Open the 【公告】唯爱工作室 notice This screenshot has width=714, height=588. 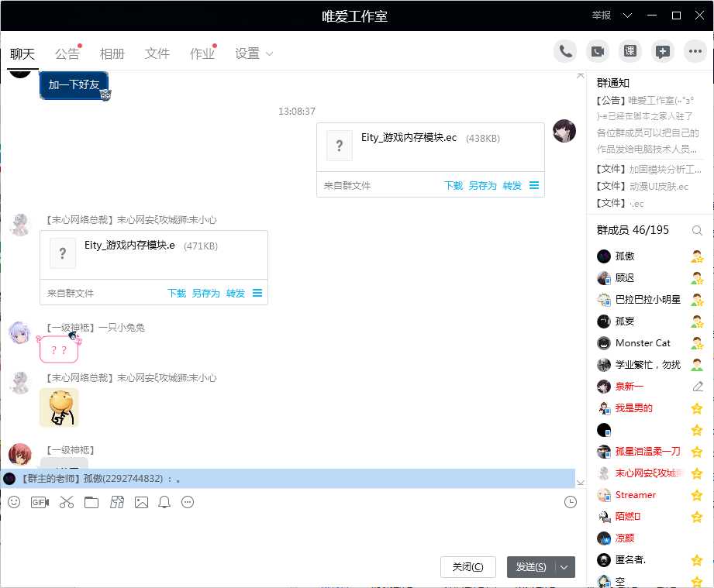pyautogui.click(x=647, y=125)
